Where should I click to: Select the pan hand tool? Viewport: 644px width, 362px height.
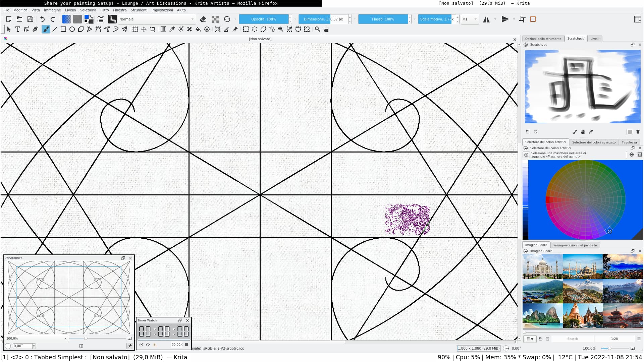326,29
